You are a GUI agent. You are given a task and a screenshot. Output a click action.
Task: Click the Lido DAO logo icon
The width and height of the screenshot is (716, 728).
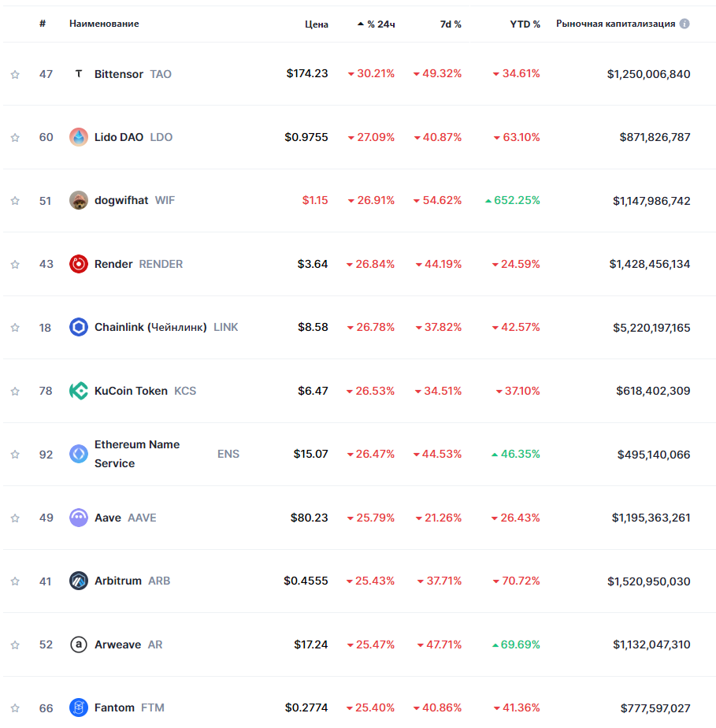79,137
